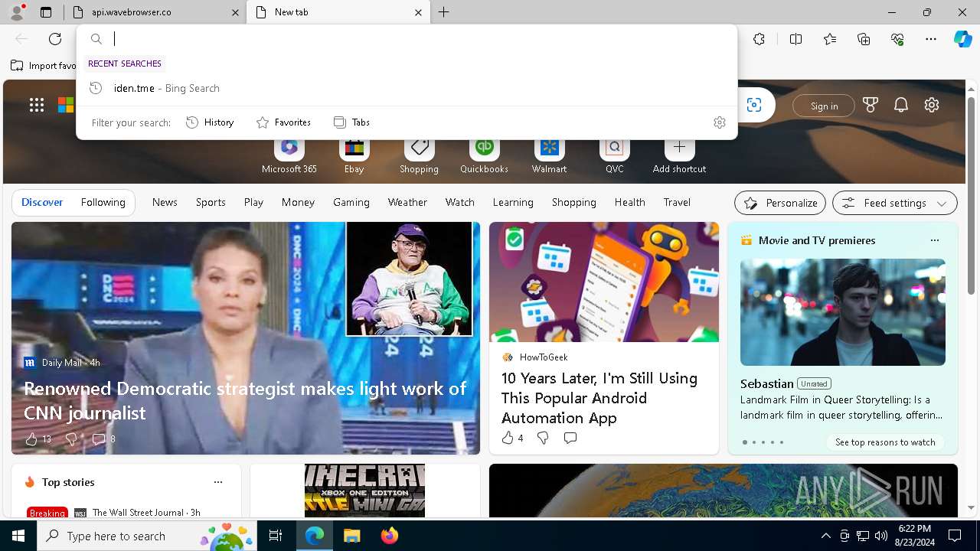Open the Weather category
980x551 pixels.
(407, 202)
